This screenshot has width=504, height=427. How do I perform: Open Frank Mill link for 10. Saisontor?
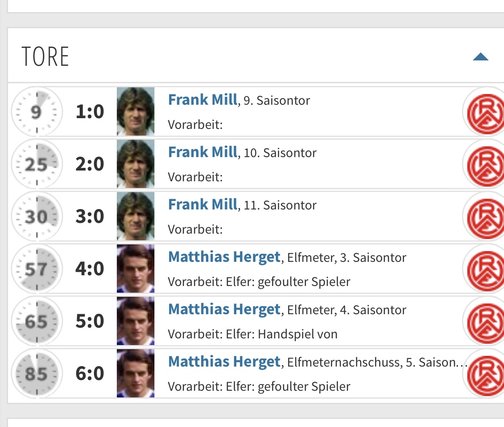coord(202,152)
